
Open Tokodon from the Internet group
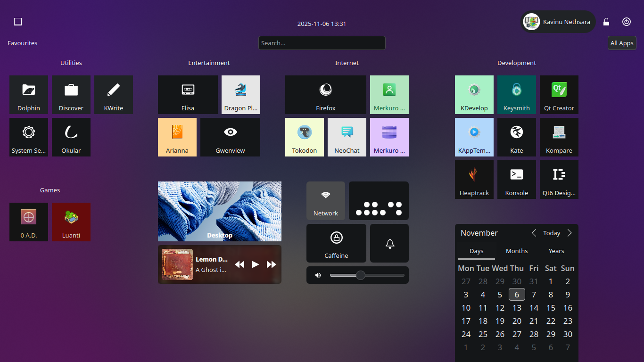tap(304, 137)
